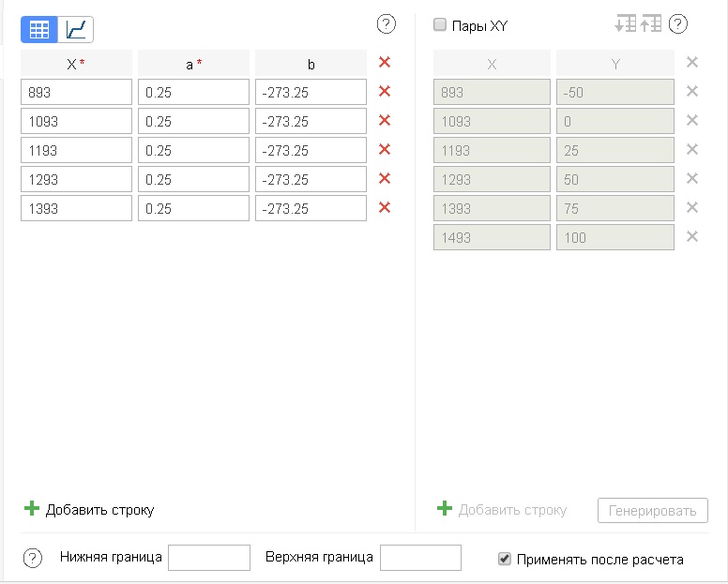
Task: Delete the row with X value 893
Action: point(384,92)
